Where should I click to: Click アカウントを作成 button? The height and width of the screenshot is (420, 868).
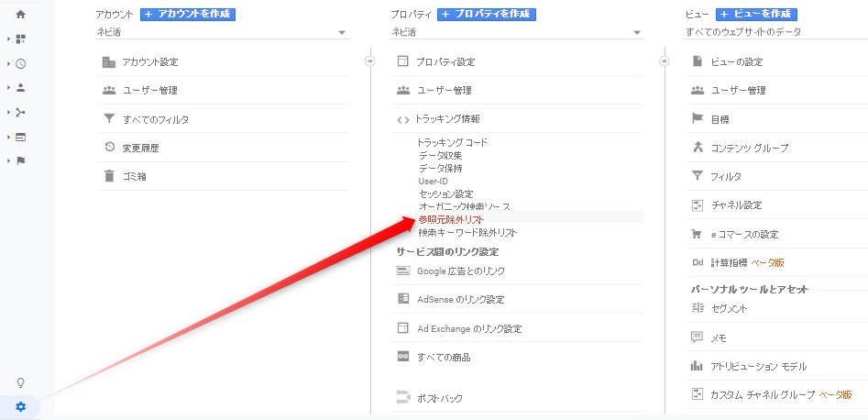(187, 15)
